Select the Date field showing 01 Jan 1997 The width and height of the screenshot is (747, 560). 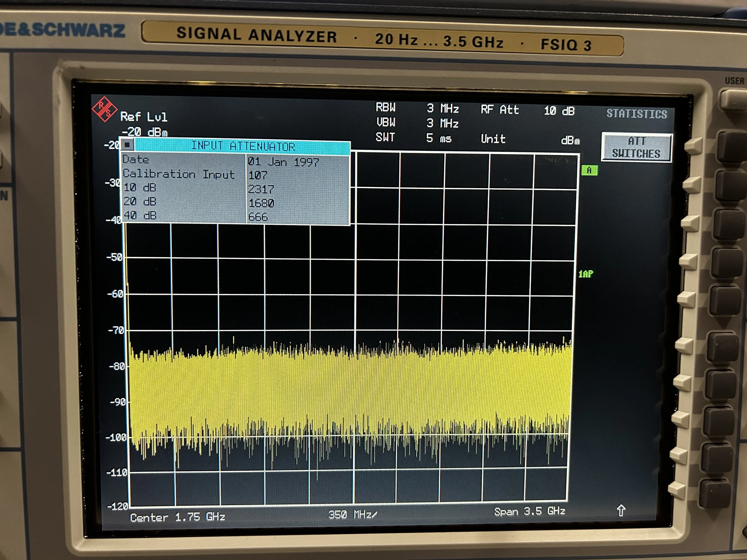click(x=284, y=161)
